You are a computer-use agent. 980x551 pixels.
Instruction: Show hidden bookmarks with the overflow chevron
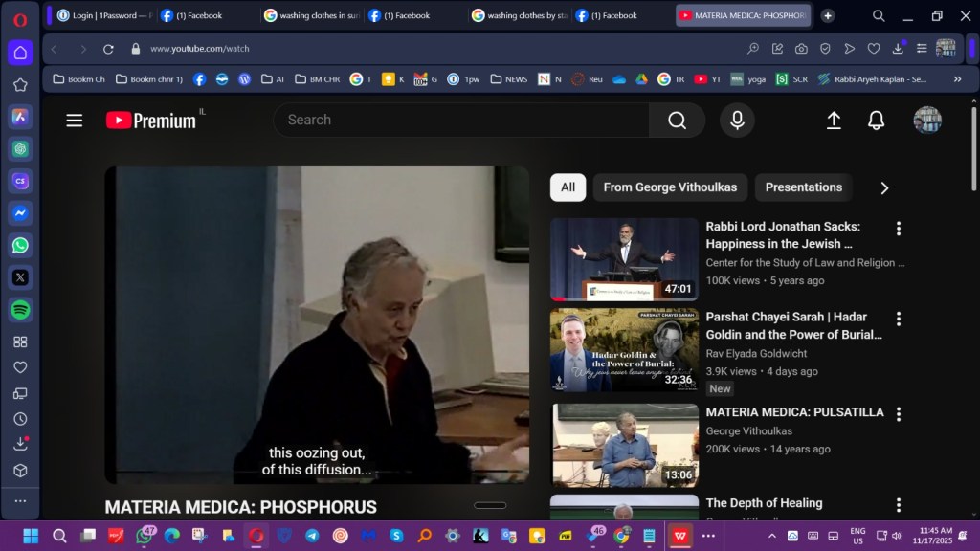957,79
